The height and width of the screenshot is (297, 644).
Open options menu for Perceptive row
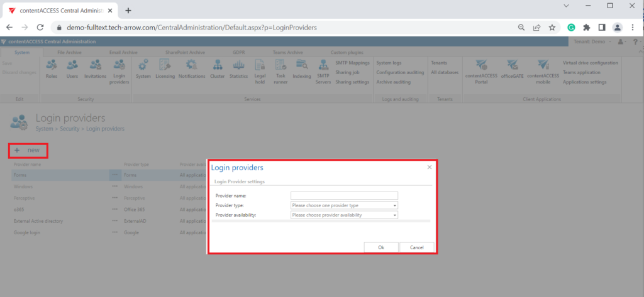pyautogui.click(x=114, y=198)
